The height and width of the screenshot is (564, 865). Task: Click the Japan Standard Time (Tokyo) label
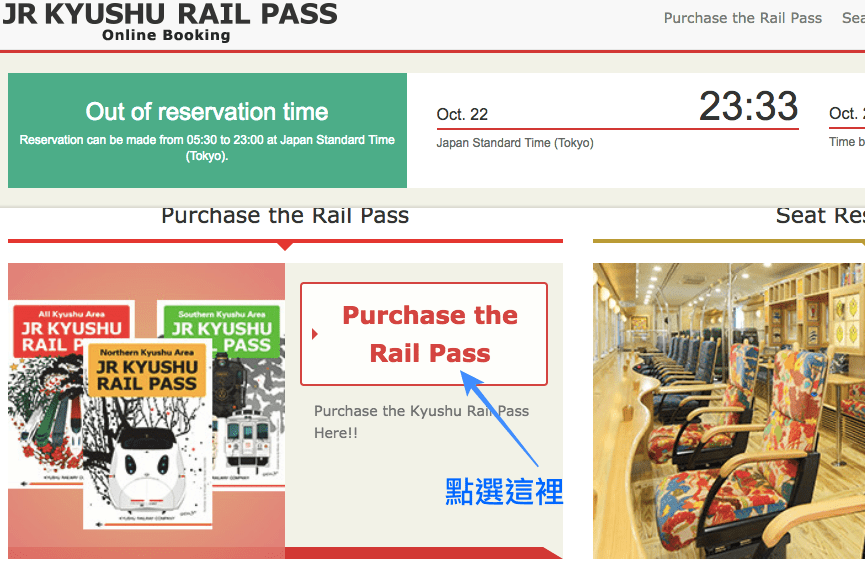(515, 143)
